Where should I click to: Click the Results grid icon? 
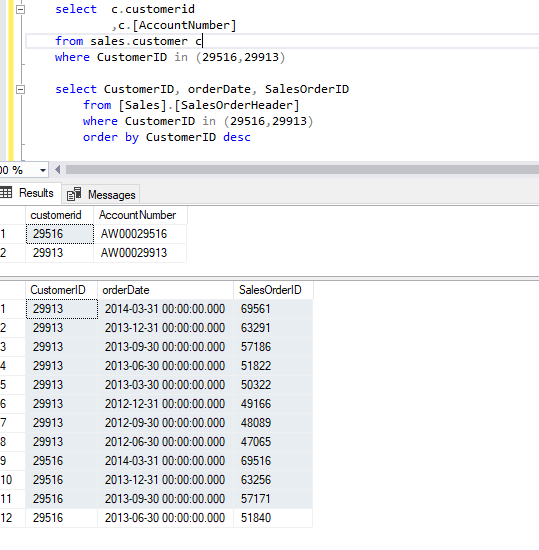coord(6,193)
